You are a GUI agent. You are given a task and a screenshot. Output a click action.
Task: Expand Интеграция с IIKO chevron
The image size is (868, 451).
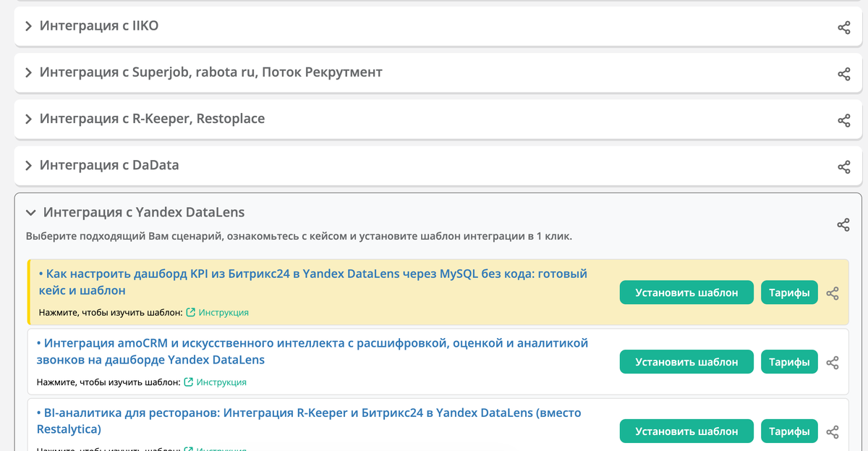[x=29, y=27]
